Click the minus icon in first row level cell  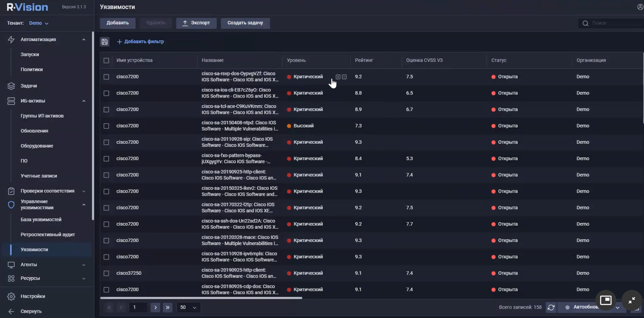pyautogui.click(x=344, y=77)
